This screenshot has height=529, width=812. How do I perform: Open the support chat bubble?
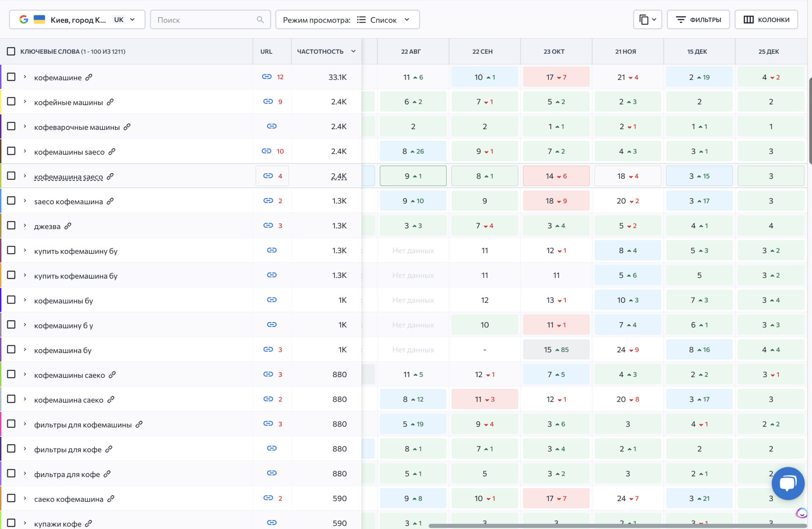(x=788, y=483)
